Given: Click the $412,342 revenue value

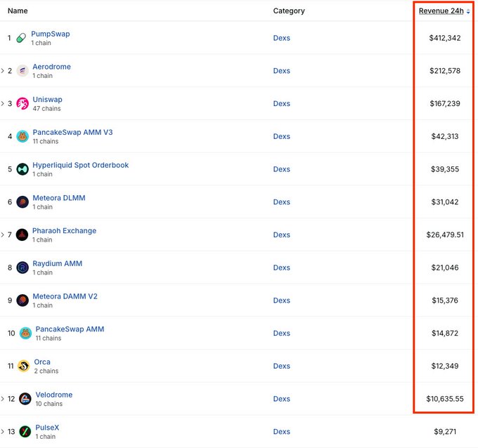Looking at the screenshot, I should [445, 38].
